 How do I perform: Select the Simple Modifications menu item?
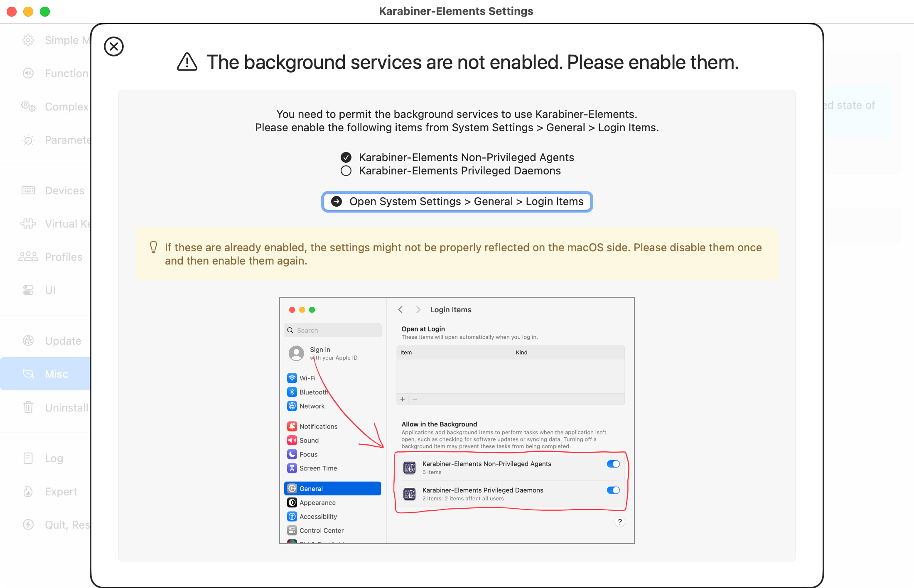point(56,40)
